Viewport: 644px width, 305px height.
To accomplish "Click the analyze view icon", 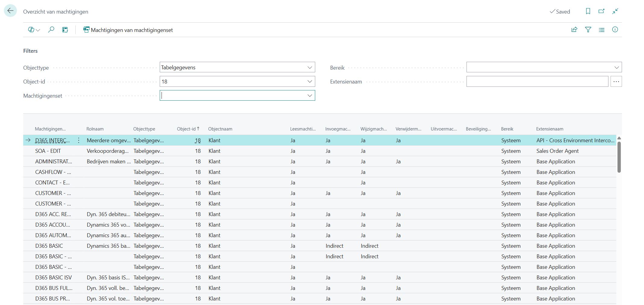I will point(65,30).
